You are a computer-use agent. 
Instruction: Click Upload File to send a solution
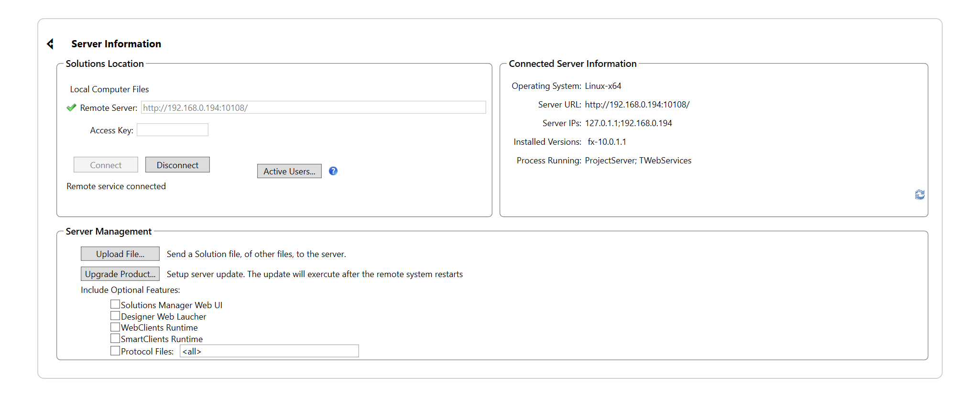tap(120, 254)
